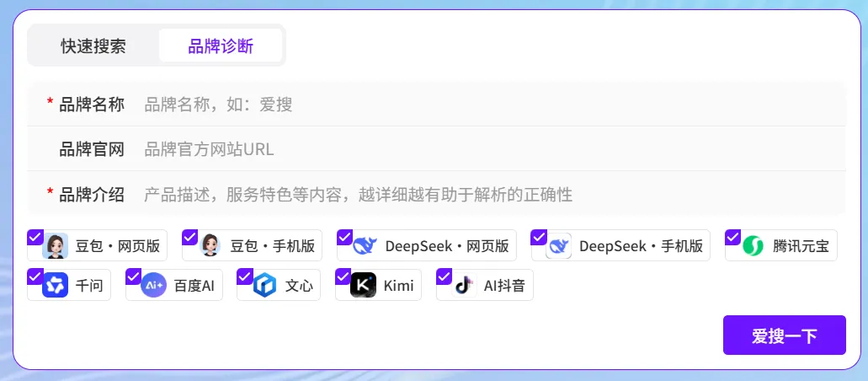Click the 豆包 手机版 avatar icon
The height and width of the screenshot is (381, 868).
(210, 246)
